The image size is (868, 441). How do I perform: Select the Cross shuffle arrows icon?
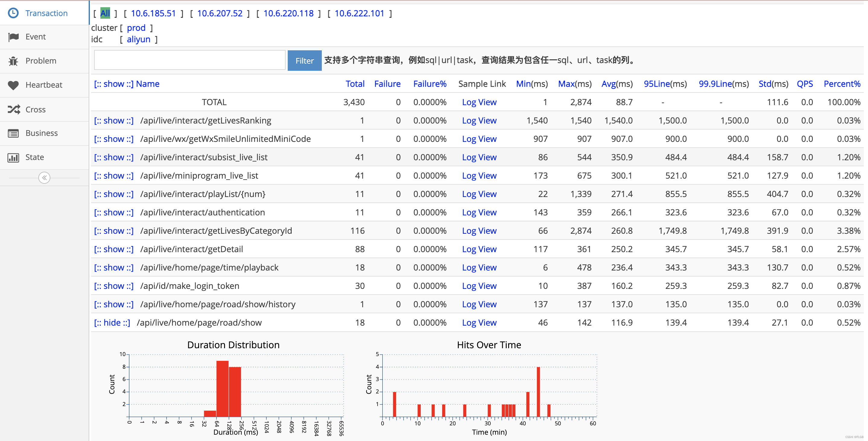coord(14,109)
